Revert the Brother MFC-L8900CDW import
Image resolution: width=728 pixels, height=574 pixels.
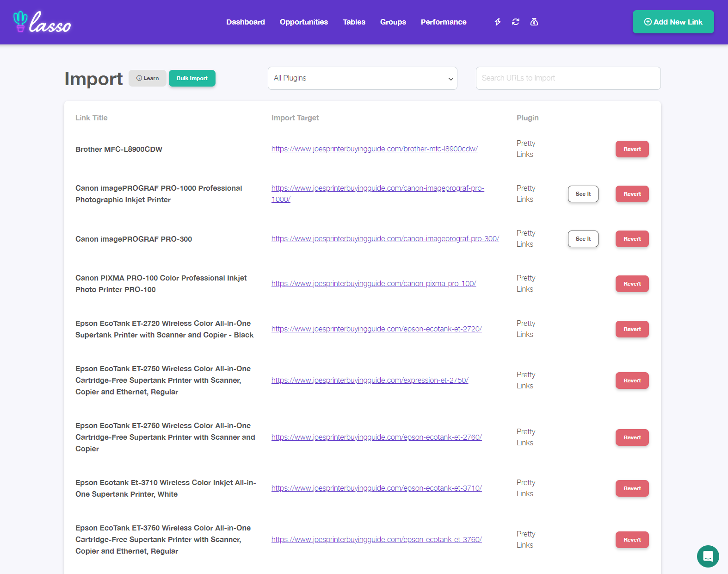coord(632,149)
